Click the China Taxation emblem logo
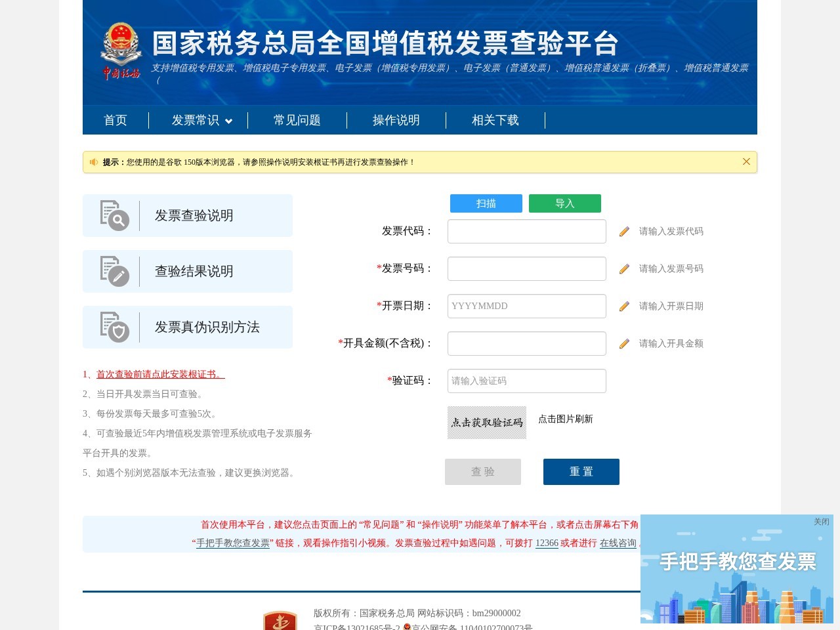Screen dimensions: 840x630 [121, 51]
